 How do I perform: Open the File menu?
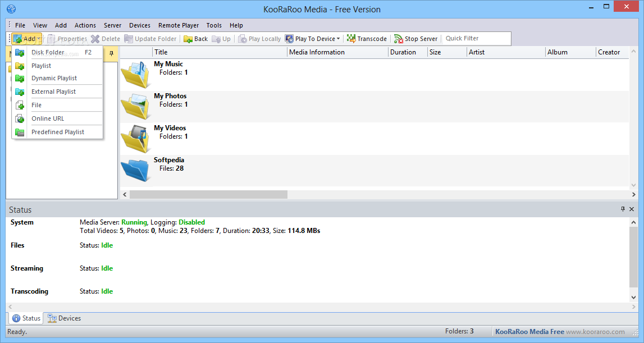tap(20, 25)
